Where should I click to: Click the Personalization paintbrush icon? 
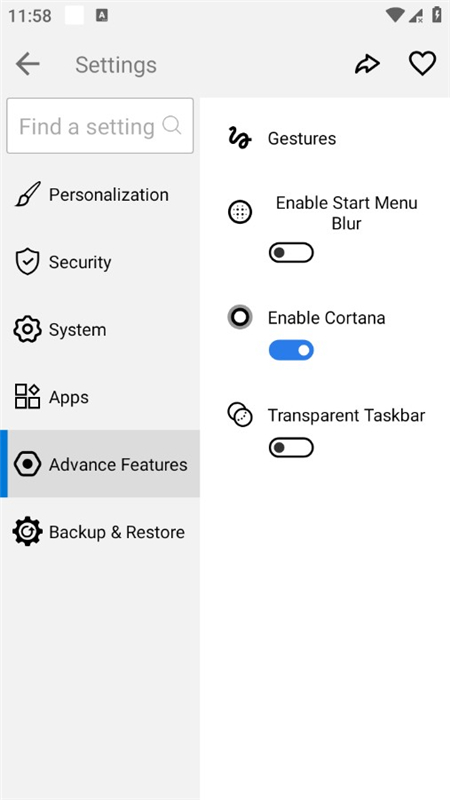coord(28,194)
